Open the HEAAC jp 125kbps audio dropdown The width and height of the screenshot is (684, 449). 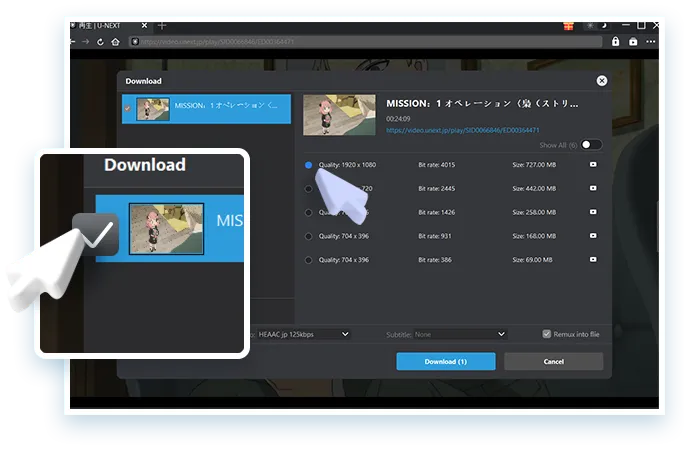[x=303, y=334]
